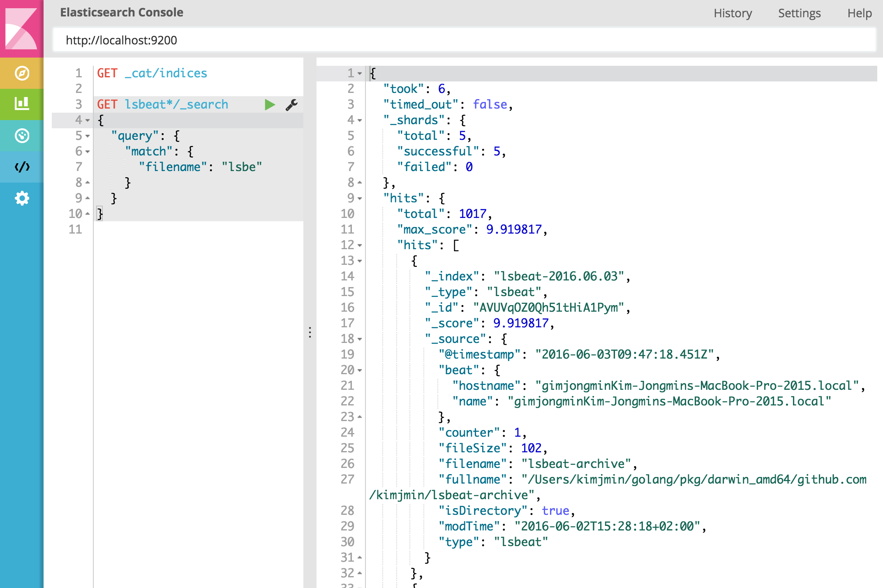This screenshot has width=883, height=588.
Task: Collapse response root fold on output line 1
Action: pyautogui.click(x=360, y=74)
